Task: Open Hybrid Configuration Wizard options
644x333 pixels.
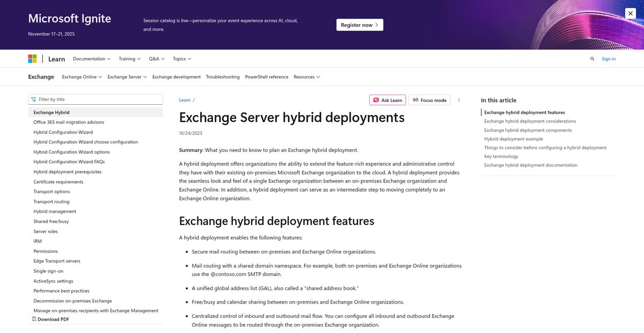Action: (71, 152)
